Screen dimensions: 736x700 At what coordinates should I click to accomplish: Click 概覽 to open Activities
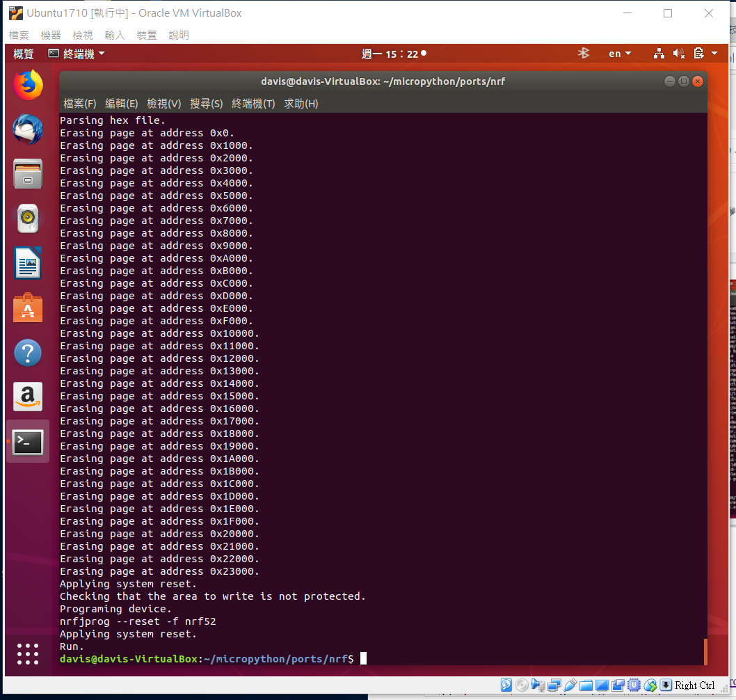tap(23, 54)
